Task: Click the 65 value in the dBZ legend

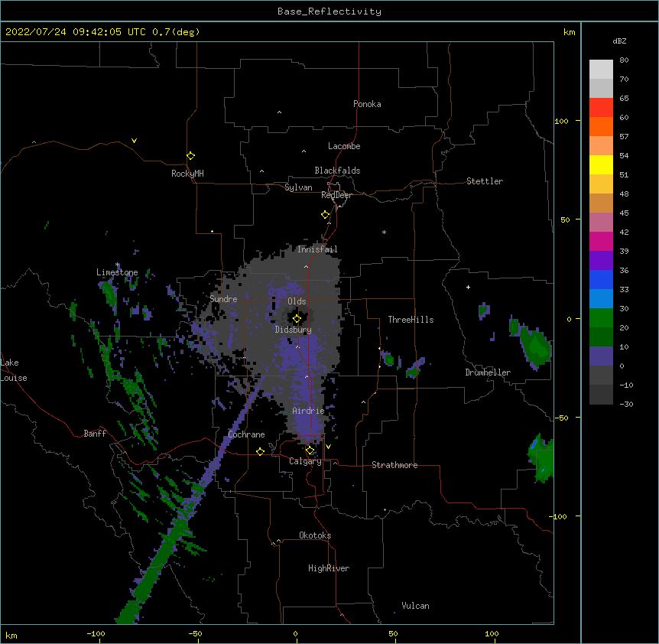Action: (x=624, y=99)
